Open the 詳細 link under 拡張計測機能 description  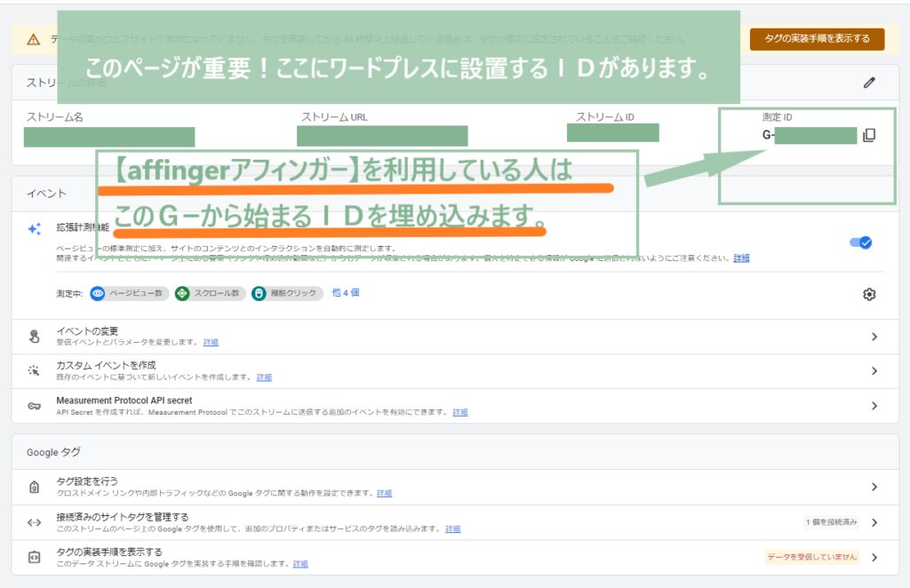(741, 258)
